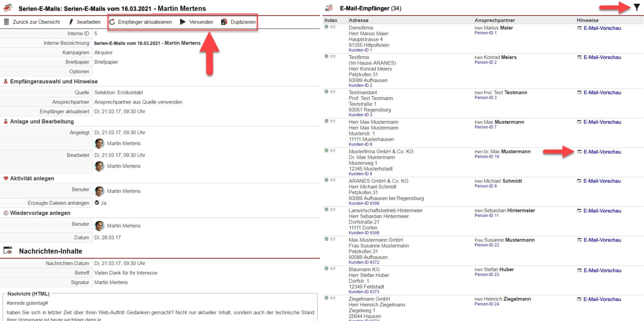
Task: Click the Zurück zur Übersicht list icon
Action: tap(7, 22)
